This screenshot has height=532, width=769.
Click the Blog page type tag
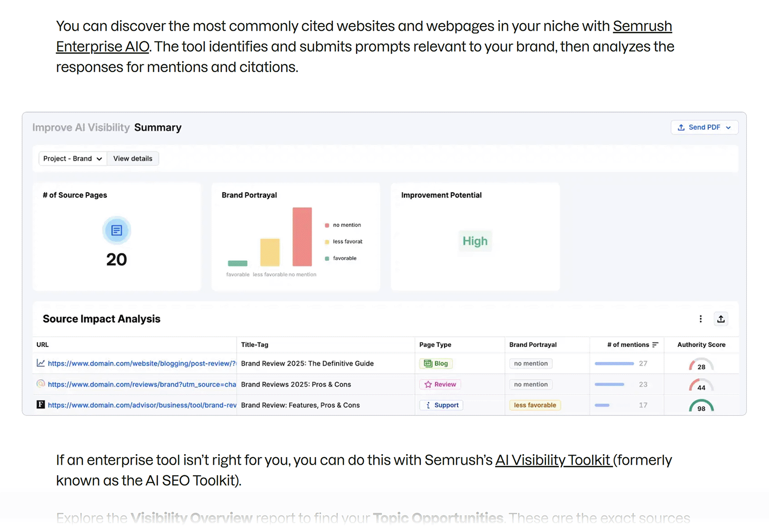[436, 363]
